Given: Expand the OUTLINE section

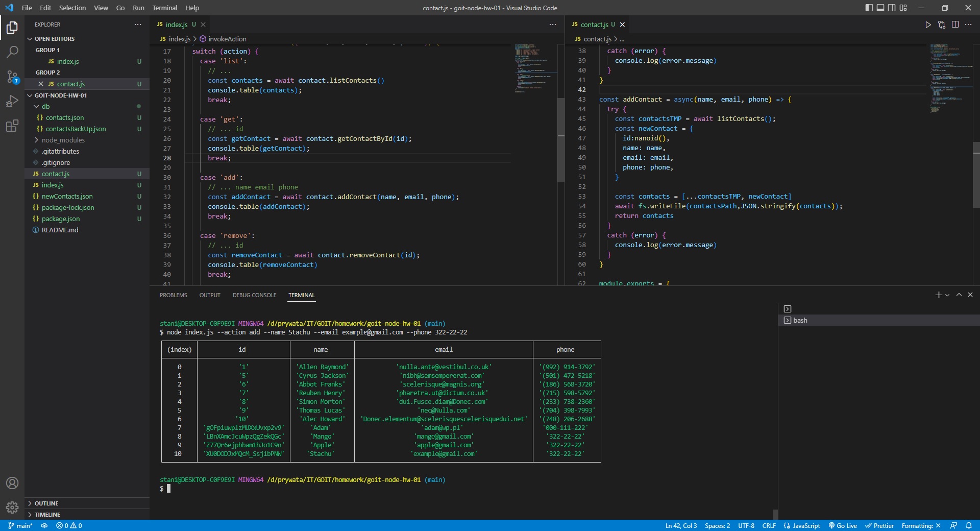Looking at the screenshot, I should tap(48, 503).
